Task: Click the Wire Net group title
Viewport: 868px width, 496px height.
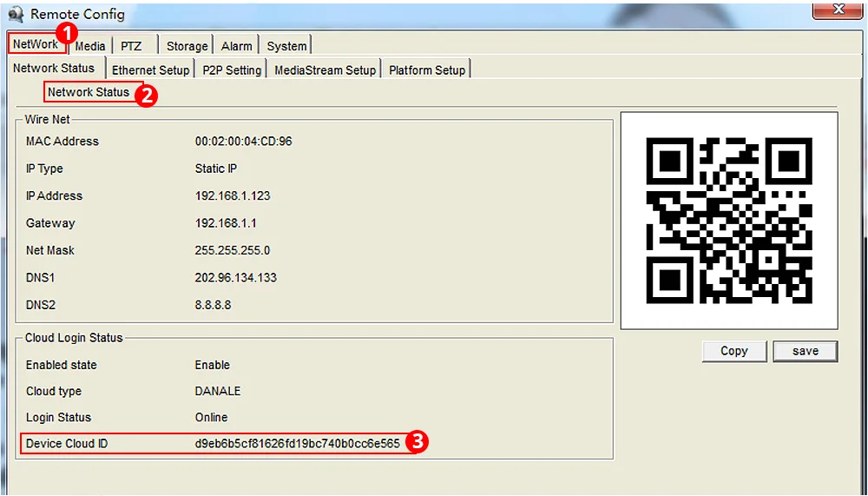Action: coord(47,119)
